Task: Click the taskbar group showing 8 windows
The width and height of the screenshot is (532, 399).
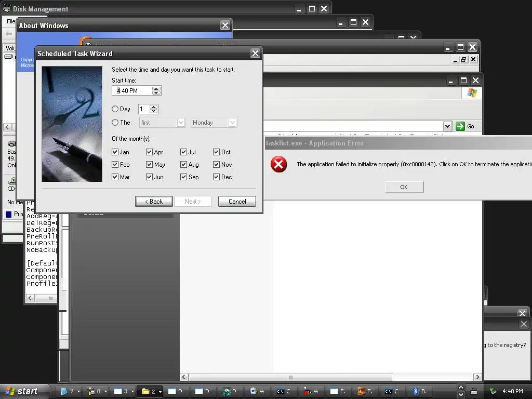Action: [x=95, y=391]
